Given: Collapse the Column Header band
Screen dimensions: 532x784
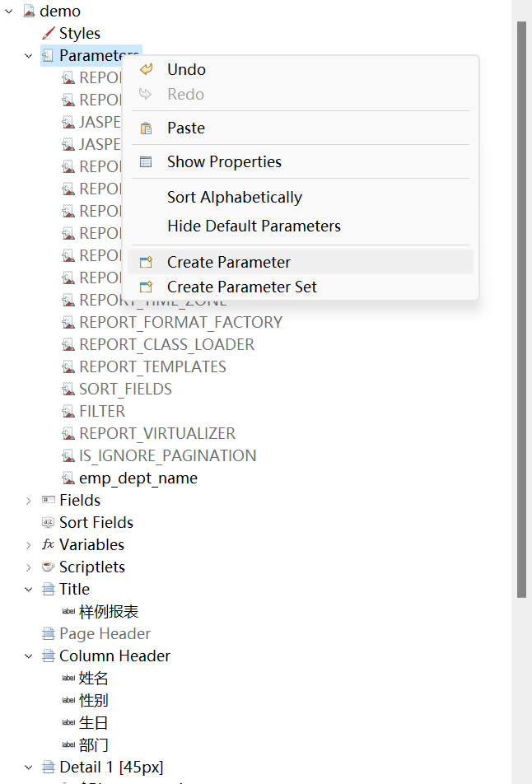Looking at the screenshot, I should point(29,656).
